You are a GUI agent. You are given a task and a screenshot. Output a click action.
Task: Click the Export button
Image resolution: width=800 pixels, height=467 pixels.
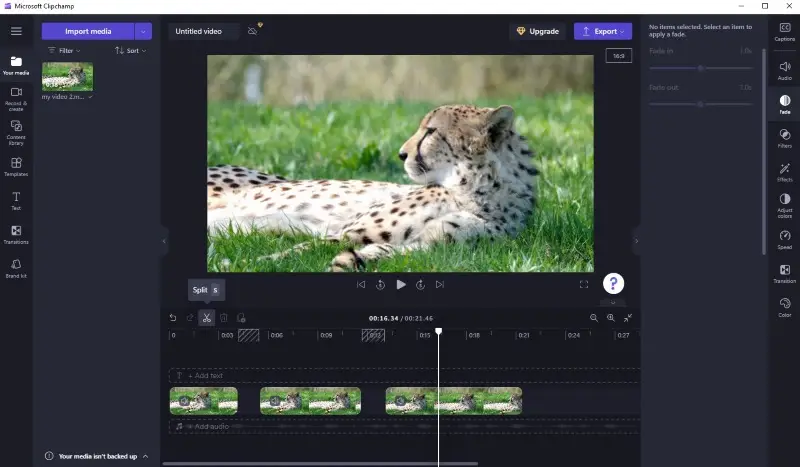click(x=603, y=31)
